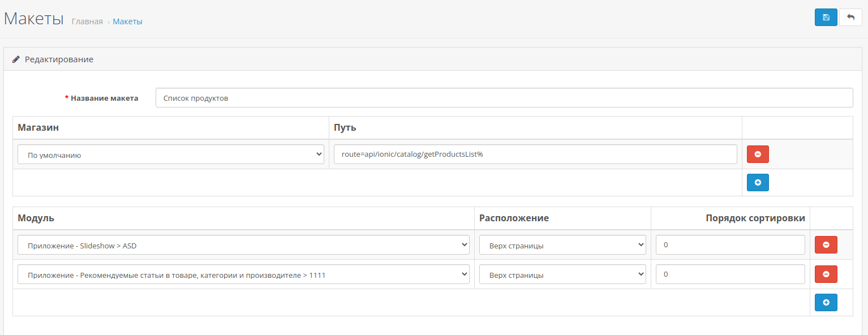The height and width of the screenshot is (335, 868).
Task: Edit sort order of the second module row
Action: 730,274
